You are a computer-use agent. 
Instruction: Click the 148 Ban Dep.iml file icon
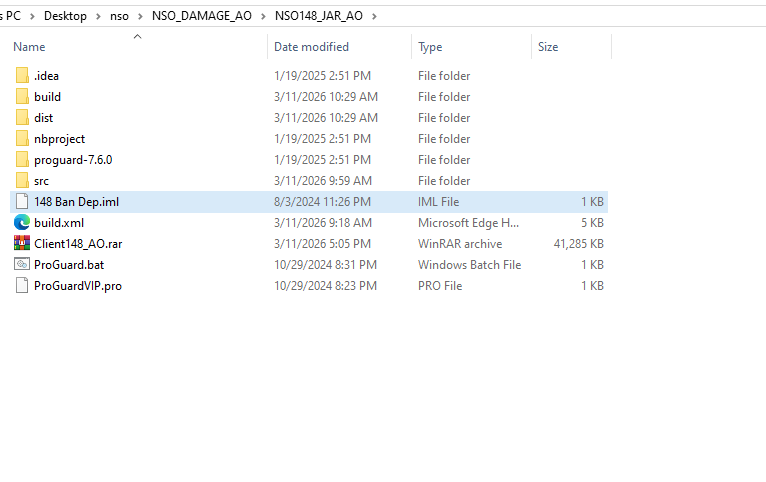22,202
